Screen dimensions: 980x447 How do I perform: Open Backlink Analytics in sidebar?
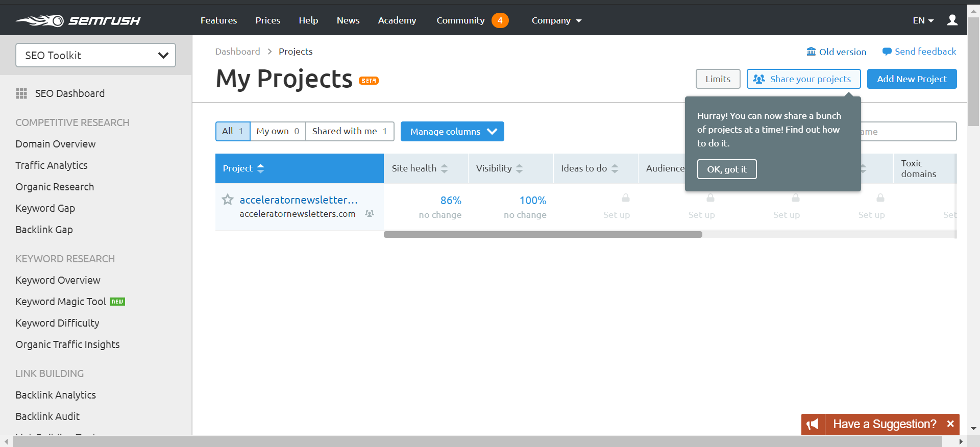point(56,395)
